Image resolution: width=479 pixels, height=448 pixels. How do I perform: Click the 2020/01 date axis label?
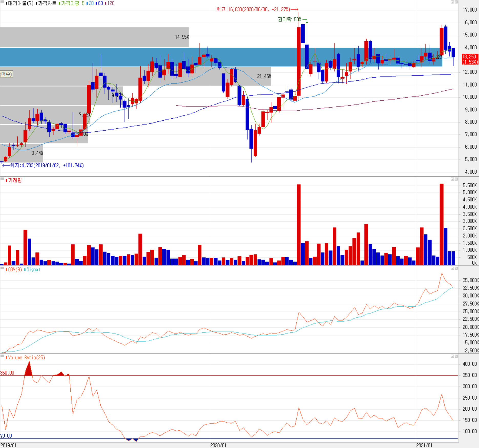click(218, 445)
